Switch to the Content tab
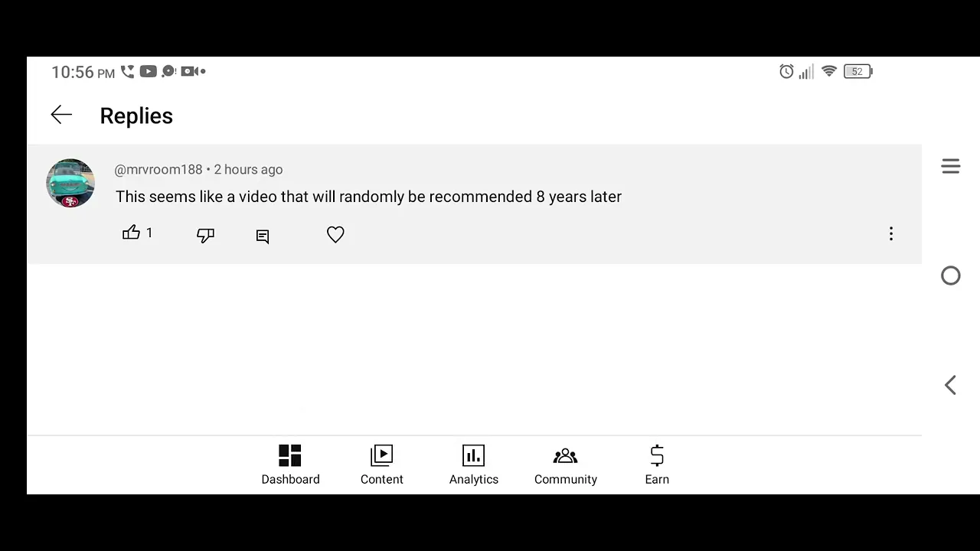Screen dimensions: 980x551 381,465
